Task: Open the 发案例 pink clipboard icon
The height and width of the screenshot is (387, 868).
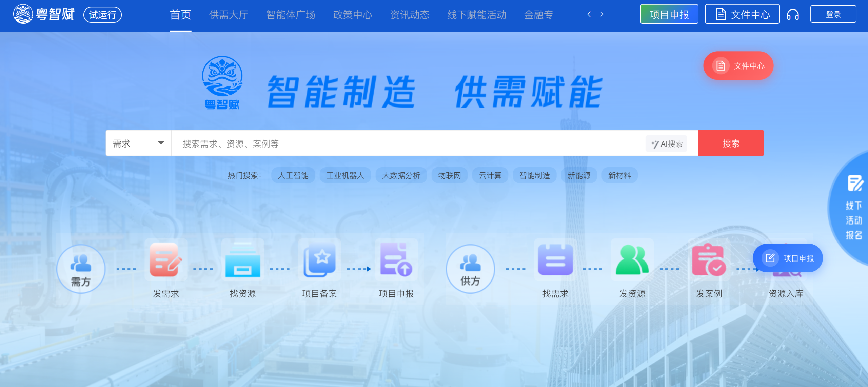Action: pos(709,260)
